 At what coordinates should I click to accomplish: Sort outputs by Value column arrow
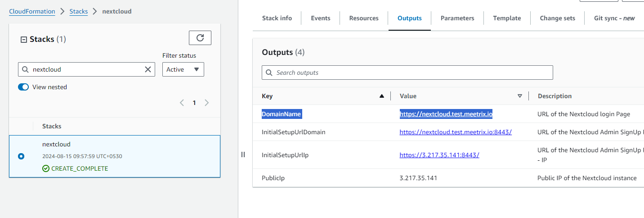pos(520,96)
